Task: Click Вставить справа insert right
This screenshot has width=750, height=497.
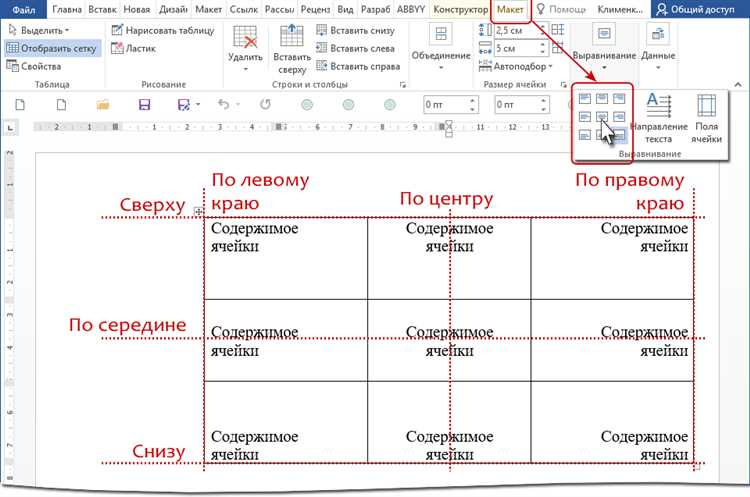Action: [x=358, y=66]
